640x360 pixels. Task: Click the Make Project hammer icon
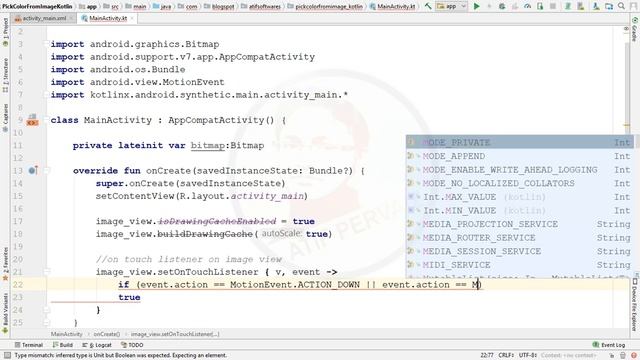[x=428, y=6]
